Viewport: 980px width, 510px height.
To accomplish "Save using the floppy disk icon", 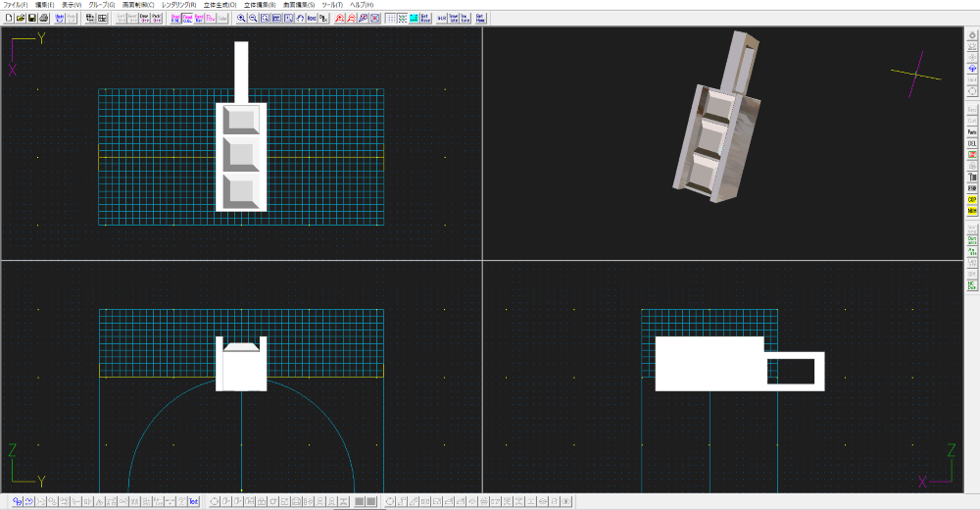I will (32, 19).
